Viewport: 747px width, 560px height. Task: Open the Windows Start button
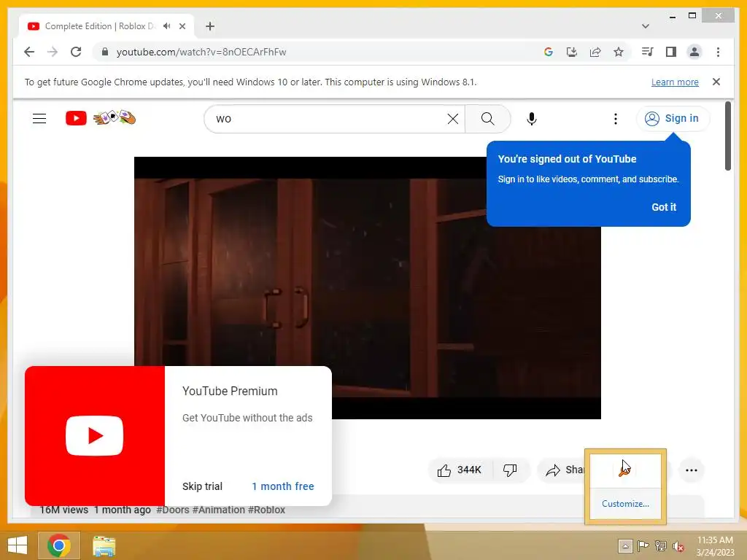click(18, 545)
